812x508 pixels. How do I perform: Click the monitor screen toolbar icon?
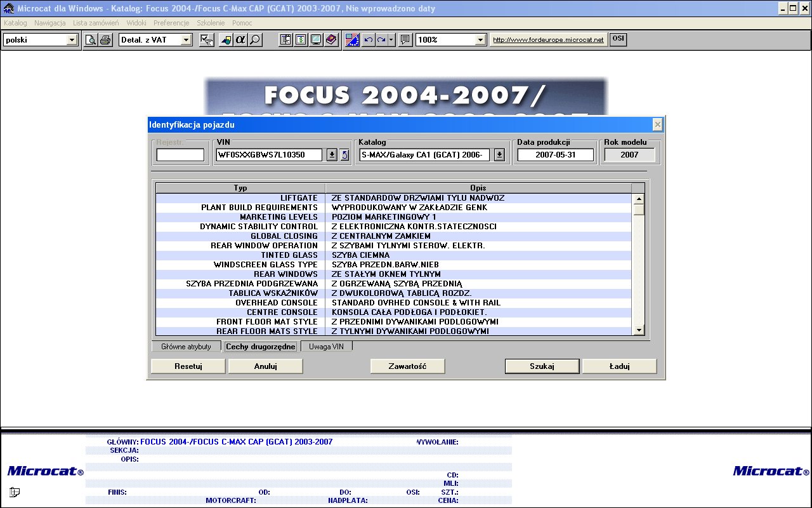coord(315,39)
